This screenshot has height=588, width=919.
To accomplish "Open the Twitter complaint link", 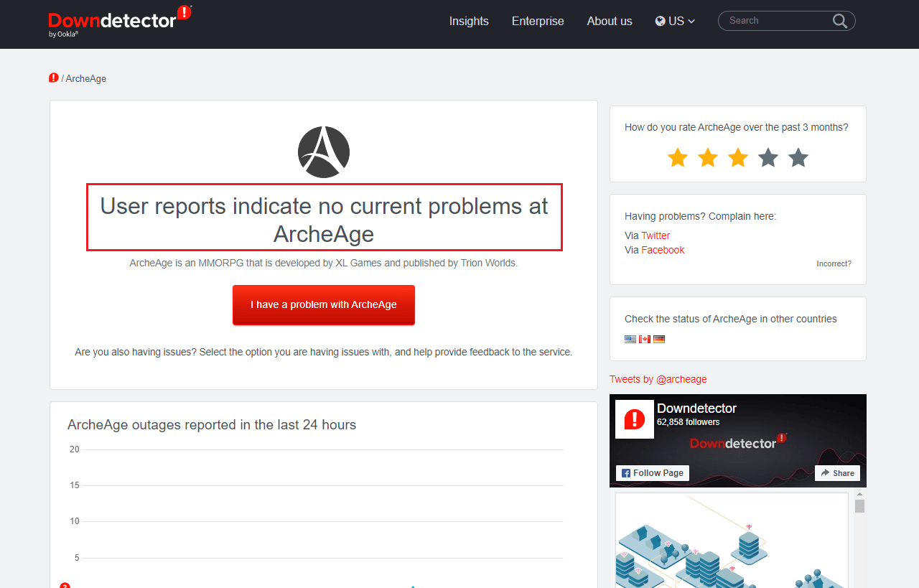I will click(x=656, y=235).
